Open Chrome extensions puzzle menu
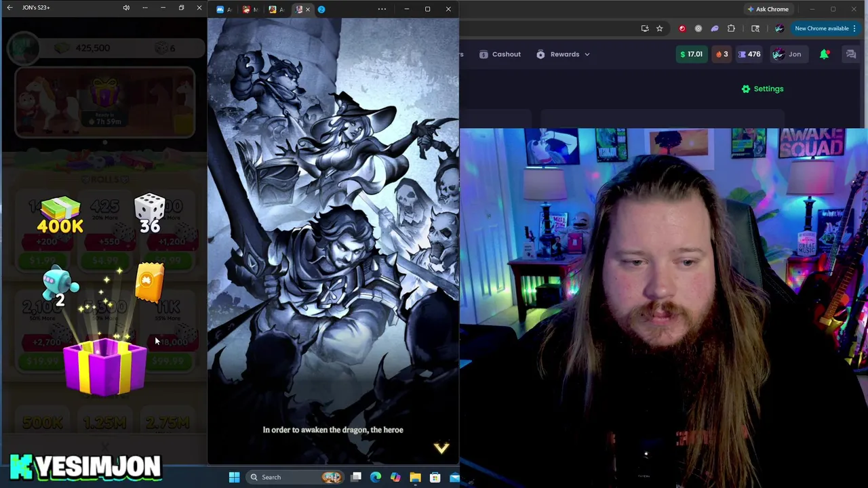Viewport: 868px width, 488px height. coord(731,28)
